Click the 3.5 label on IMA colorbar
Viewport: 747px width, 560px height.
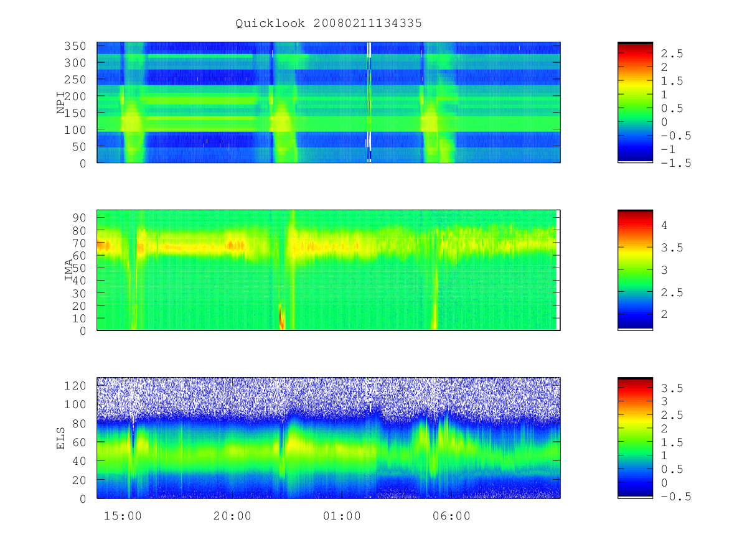tap(672, 248)
